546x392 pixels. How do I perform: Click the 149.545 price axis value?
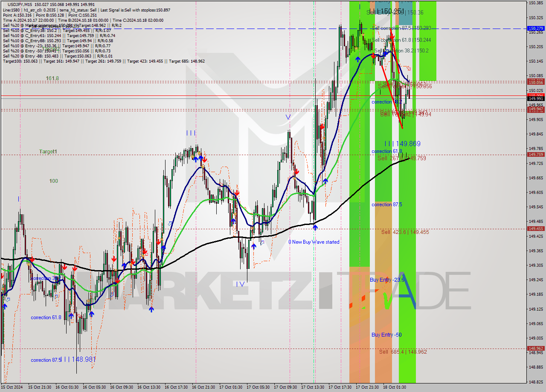pyautogui.click(x=536, y=207)
